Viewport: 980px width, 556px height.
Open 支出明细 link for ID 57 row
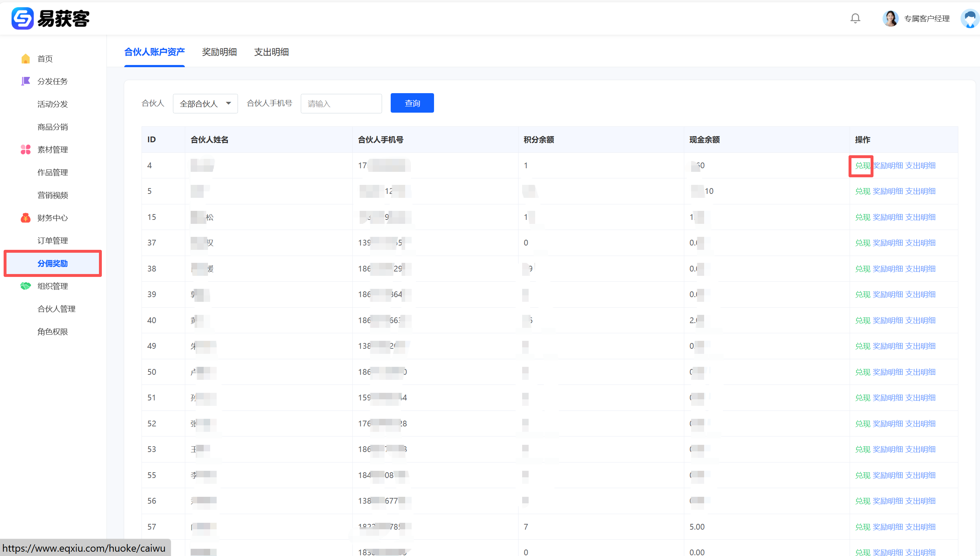[920, 527]
